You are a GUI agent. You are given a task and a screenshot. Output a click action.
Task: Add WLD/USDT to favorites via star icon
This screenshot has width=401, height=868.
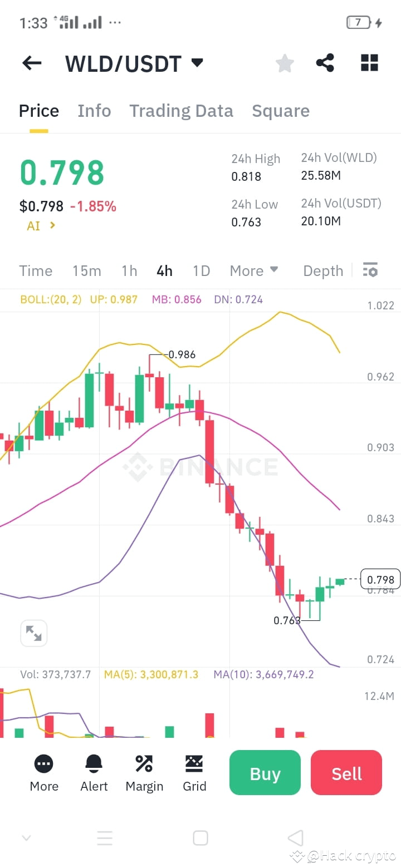[285, 63]
